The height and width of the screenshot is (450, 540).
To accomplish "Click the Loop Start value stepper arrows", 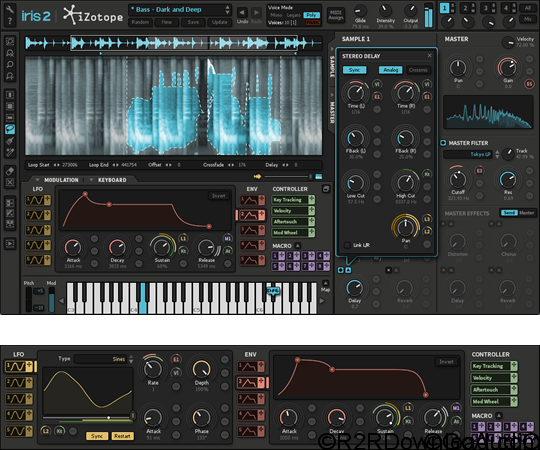I will (x=56, y=165).
